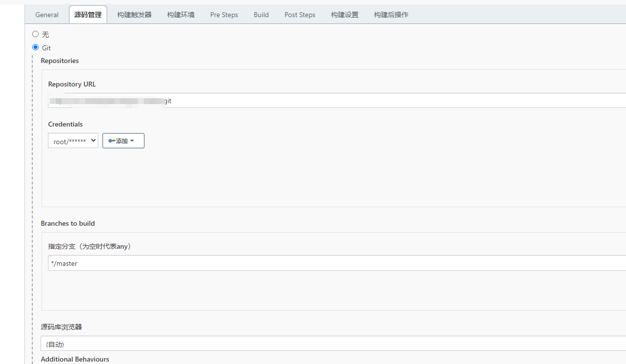Go to the 构建设置 tab

coord(345,15)
